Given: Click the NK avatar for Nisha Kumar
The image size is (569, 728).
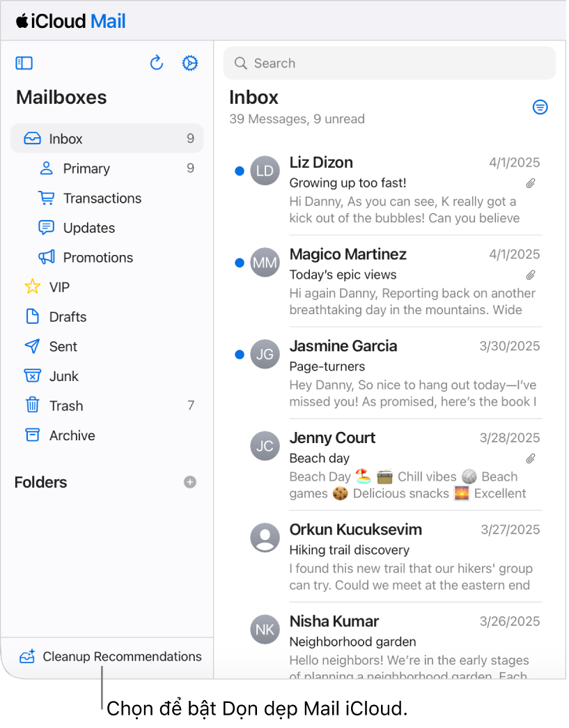Looking at the screenshot, I should (x=265, y=630).
